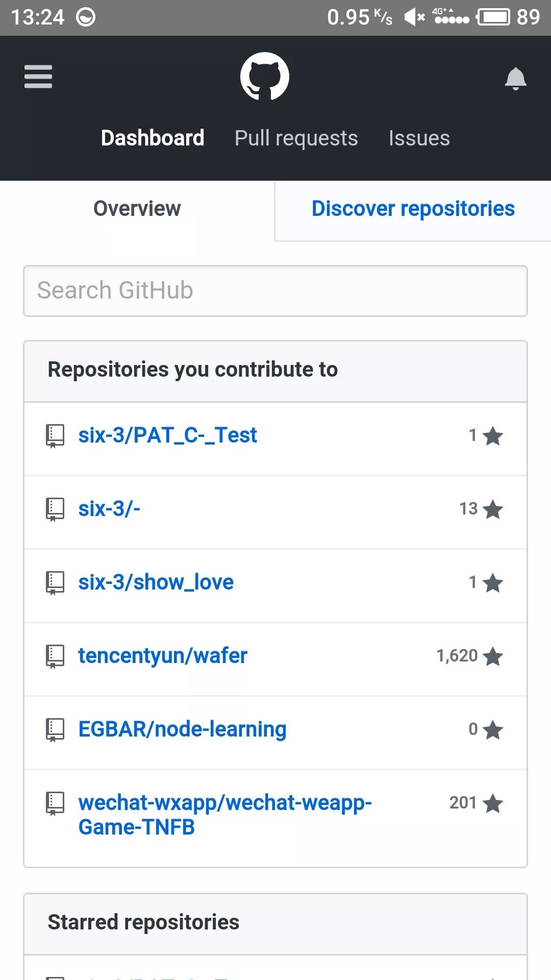Click repo book icon beside EGBAR/node-learning
The height and width of the screenshot is (980, 551).
point(55,729)
